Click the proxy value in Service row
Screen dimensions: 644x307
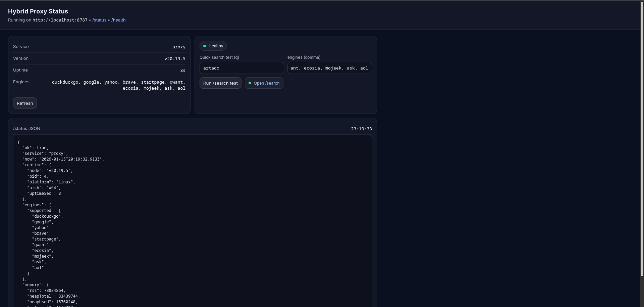(179, 47)
